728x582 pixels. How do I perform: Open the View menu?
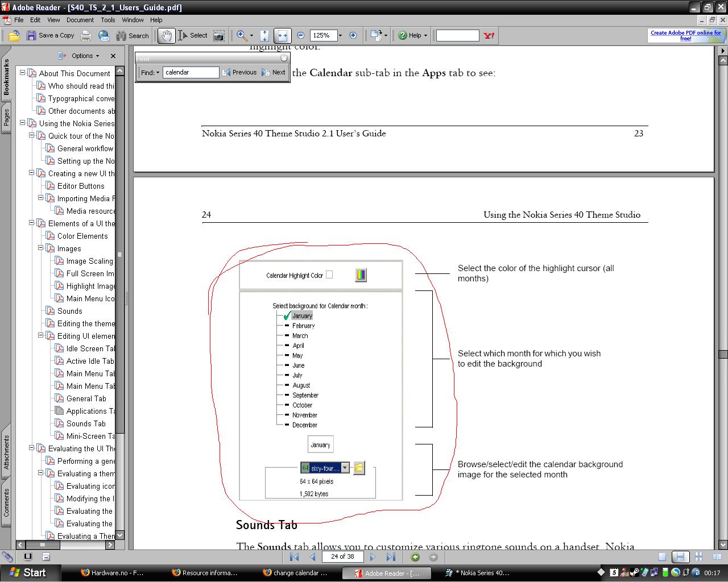pyautogui.click(x=53, y=19)
